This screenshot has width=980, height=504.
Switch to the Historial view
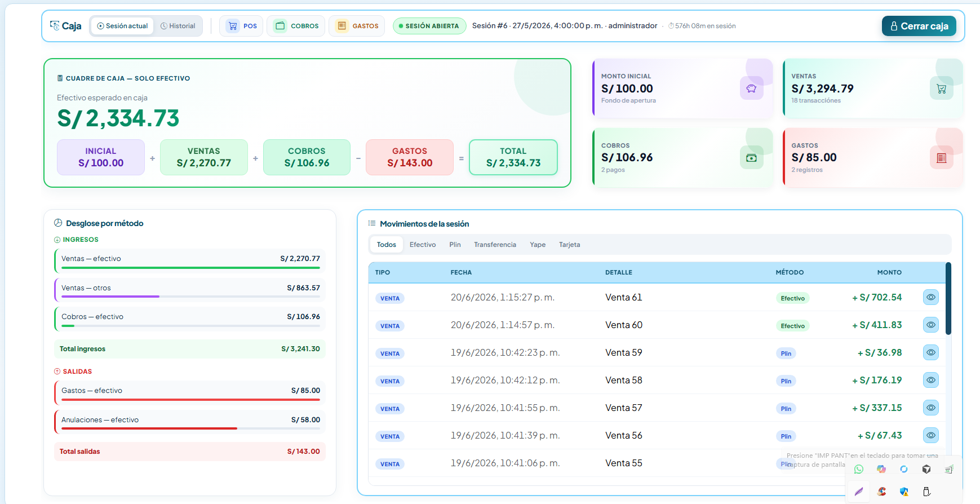click(178, 26)
